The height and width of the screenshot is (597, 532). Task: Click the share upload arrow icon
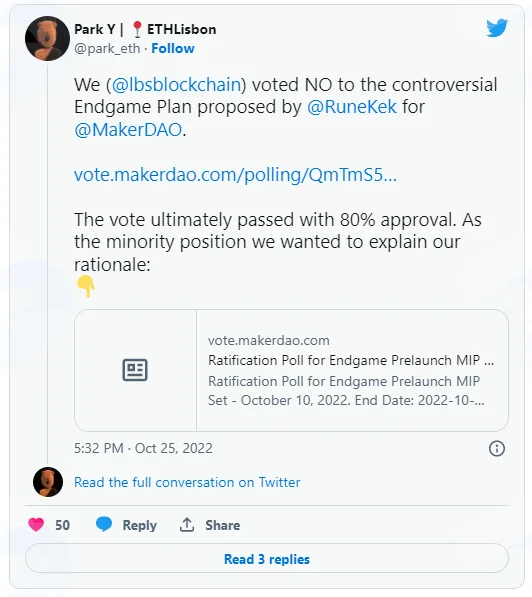[x=187, y=525]
